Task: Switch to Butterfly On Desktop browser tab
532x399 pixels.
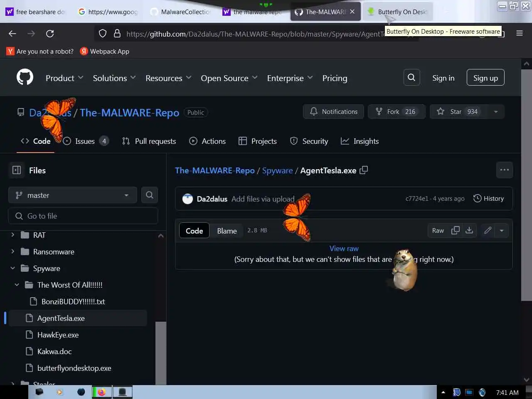Action: click(x=398, y=12)
